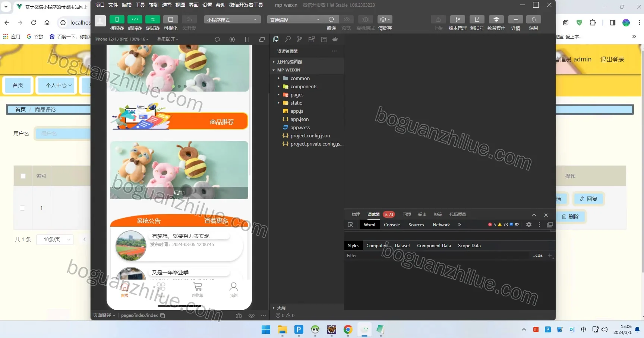The image size is (644, 338).
Task: Click the 回复 reply button in browser
Action: (588, 199)
